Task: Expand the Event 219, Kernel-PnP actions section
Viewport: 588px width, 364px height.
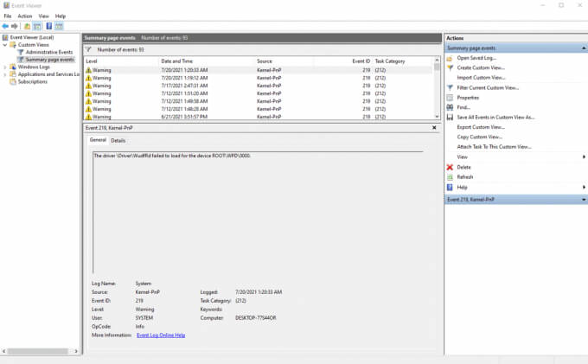Action: [584, 200]
